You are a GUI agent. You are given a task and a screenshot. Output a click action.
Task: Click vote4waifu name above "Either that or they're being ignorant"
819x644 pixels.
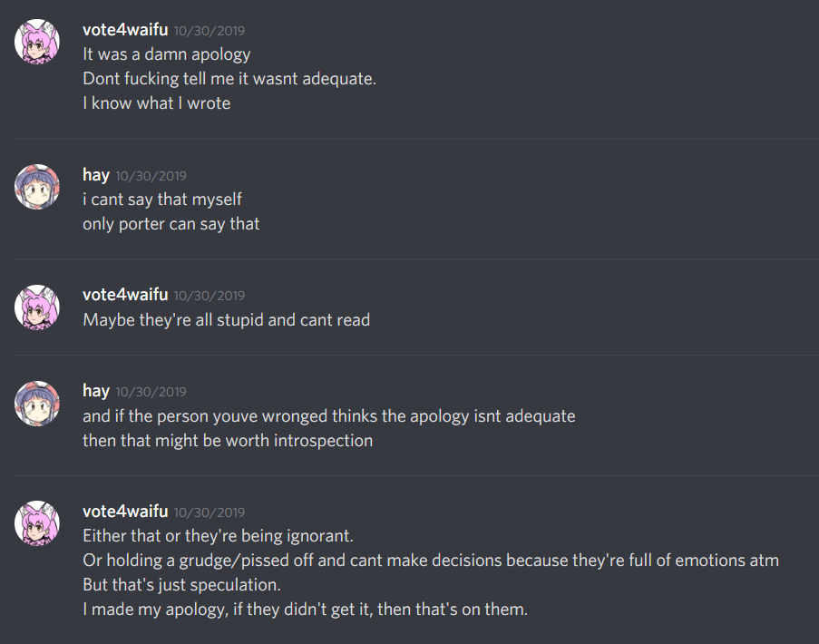[x=125, y=512]
